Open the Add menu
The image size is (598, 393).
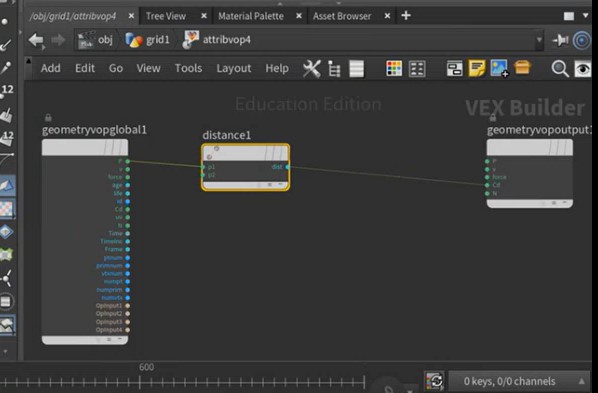pos(51,68)
